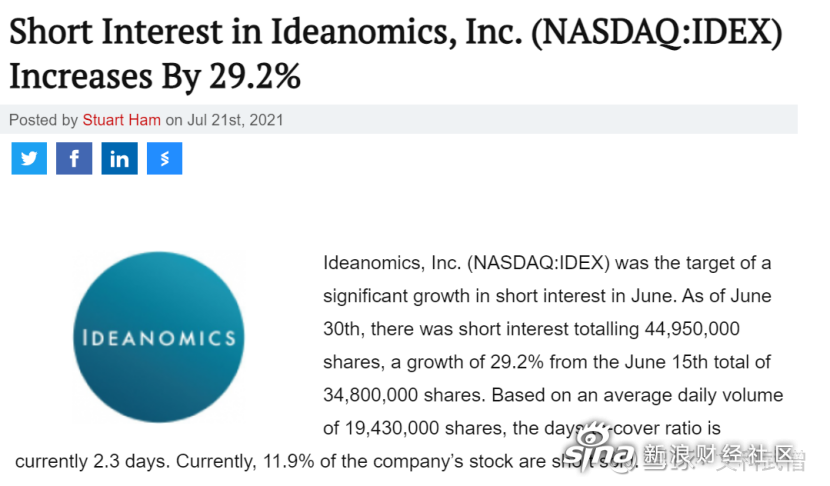The width and height of the screenshot is (830, 486).
Task: Click the 44,950,000 short interest figure
Action: pos(692,329)
